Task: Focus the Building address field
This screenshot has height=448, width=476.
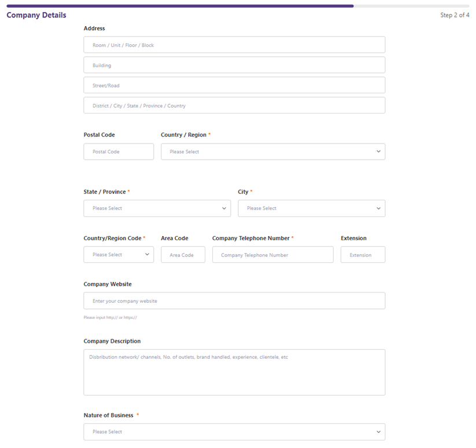Action: [234, 65]
